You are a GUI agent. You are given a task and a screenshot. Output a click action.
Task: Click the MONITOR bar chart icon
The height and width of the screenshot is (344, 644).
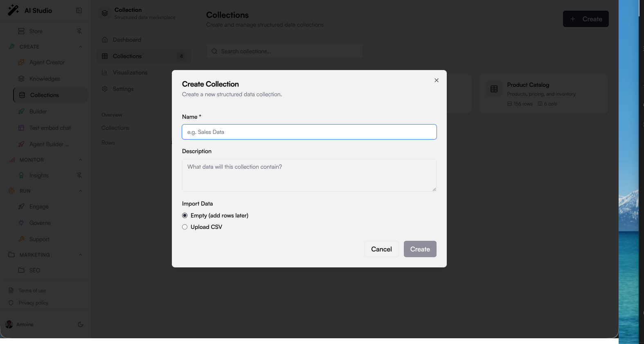tap(11, 160)
